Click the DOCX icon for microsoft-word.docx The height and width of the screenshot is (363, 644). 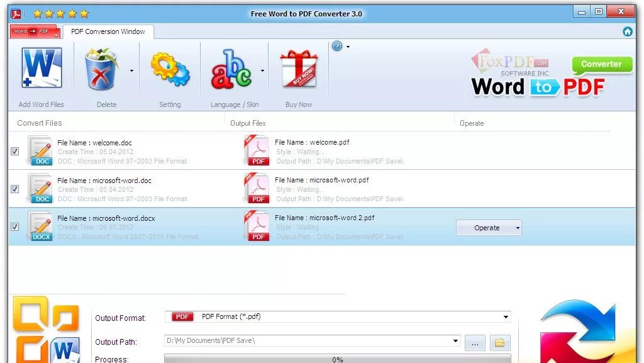click(x=40, y=226)
